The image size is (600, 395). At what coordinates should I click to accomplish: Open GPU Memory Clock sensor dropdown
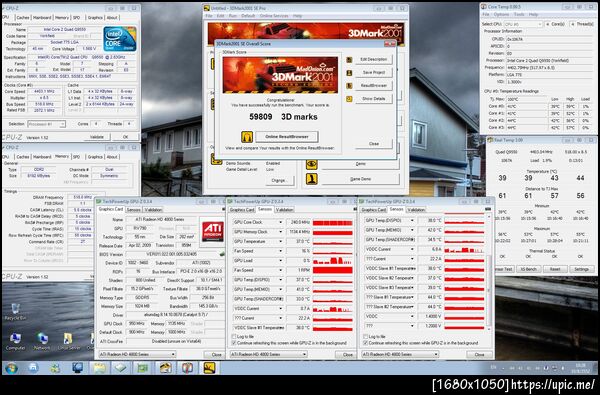click(280, 232)
